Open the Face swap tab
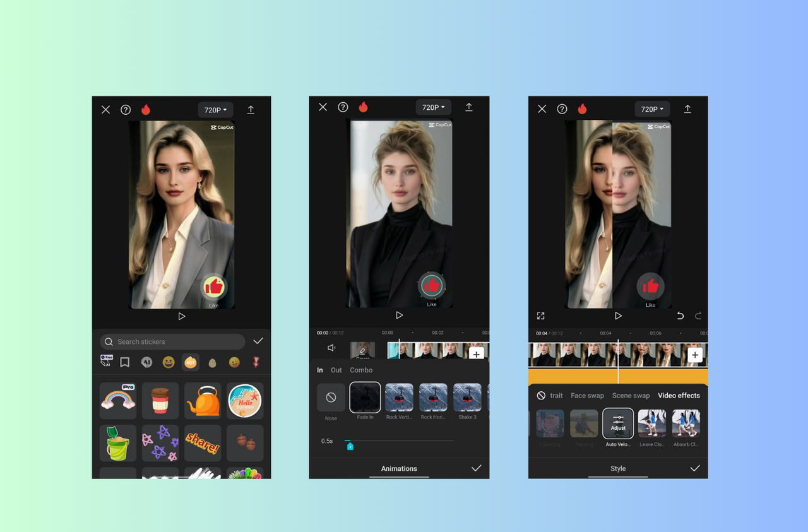 [x=587, y=395]
